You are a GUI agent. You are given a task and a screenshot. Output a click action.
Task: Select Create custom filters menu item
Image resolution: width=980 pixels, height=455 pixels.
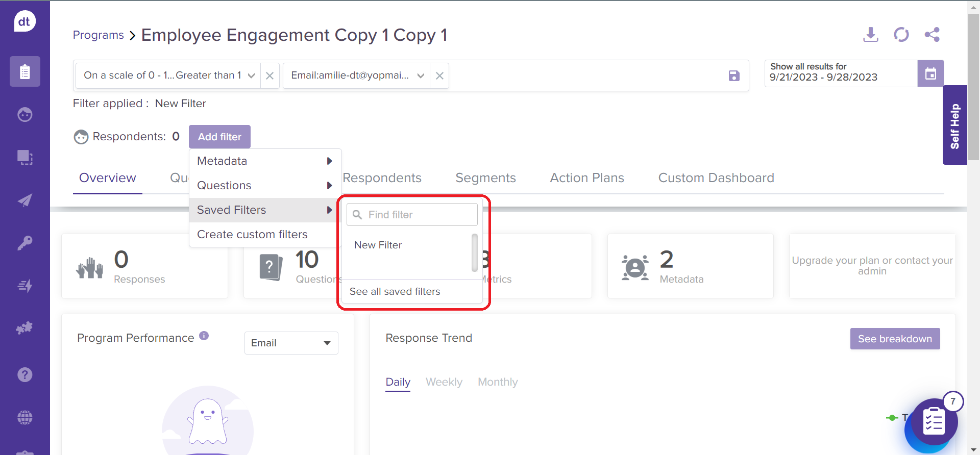(x=252, y=235)
